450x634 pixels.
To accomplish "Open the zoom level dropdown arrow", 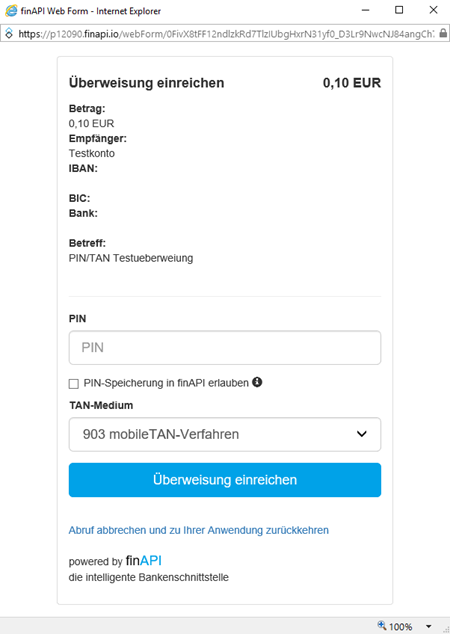I will (429, 626).
